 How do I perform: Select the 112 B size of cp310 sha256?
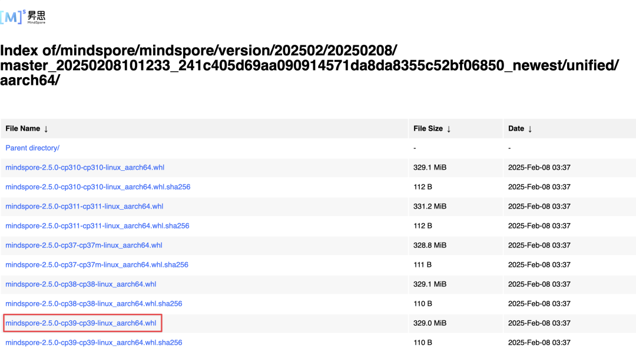[423, 187]
